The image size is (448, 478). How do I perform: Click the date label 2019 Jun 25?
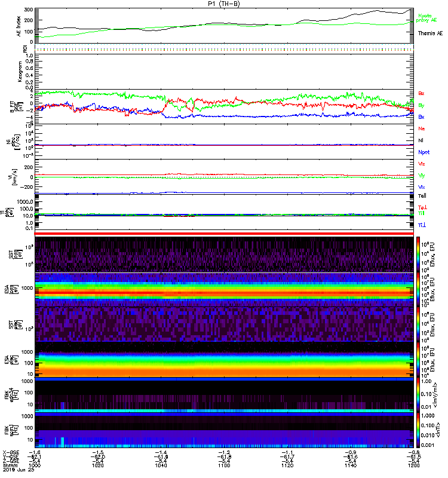click(19, 470)
